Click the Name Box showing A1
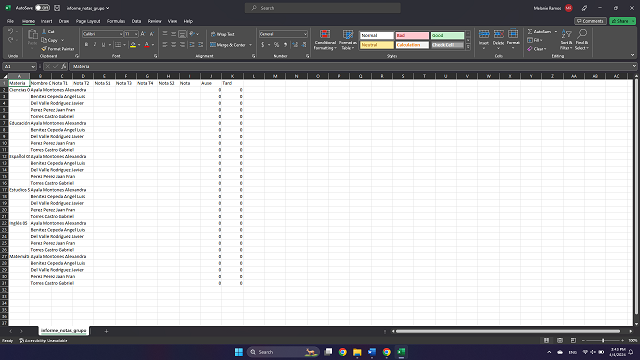The image size is (640, 360). pos(19,66)
